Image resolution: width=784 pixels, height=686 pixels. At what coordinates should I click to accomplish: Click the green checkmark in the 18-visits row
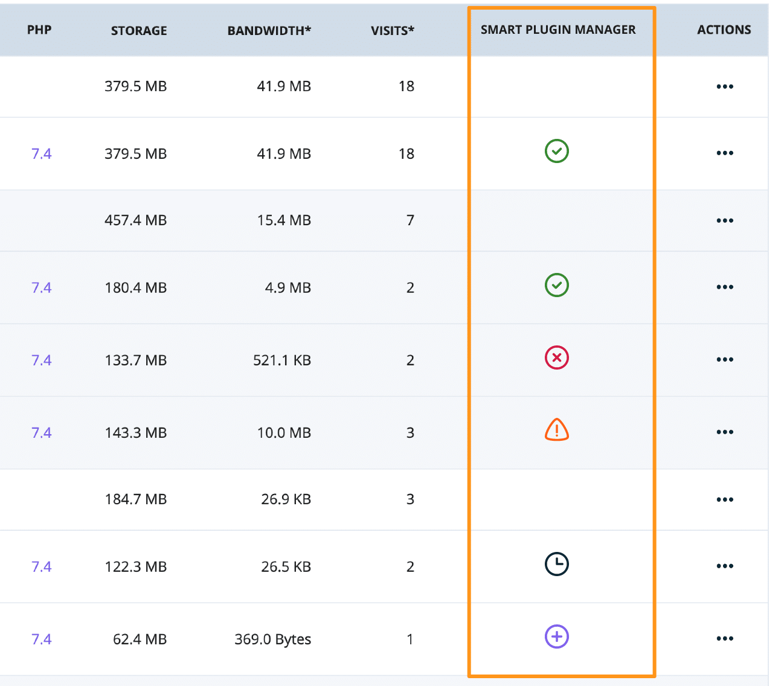556,151
